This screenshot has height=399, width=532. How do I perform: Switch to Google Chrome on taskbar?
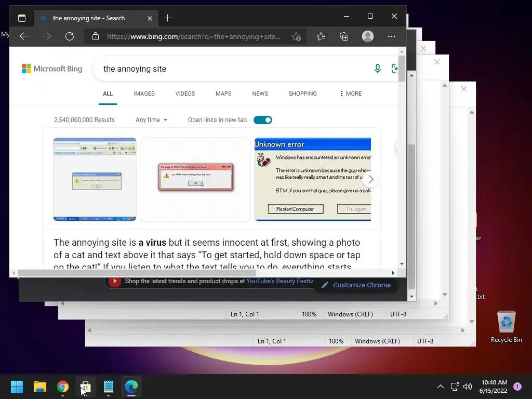63,386
